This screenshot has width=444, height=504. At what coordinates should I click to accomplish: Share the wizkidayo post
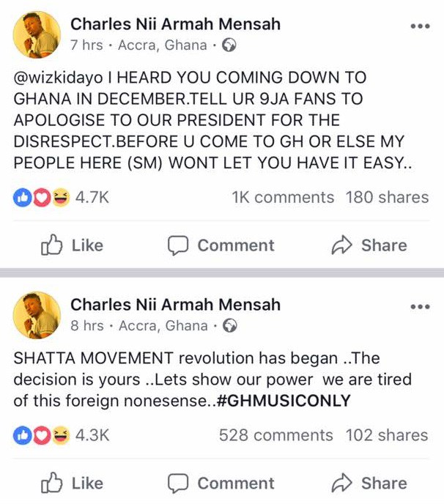(370, 245)
